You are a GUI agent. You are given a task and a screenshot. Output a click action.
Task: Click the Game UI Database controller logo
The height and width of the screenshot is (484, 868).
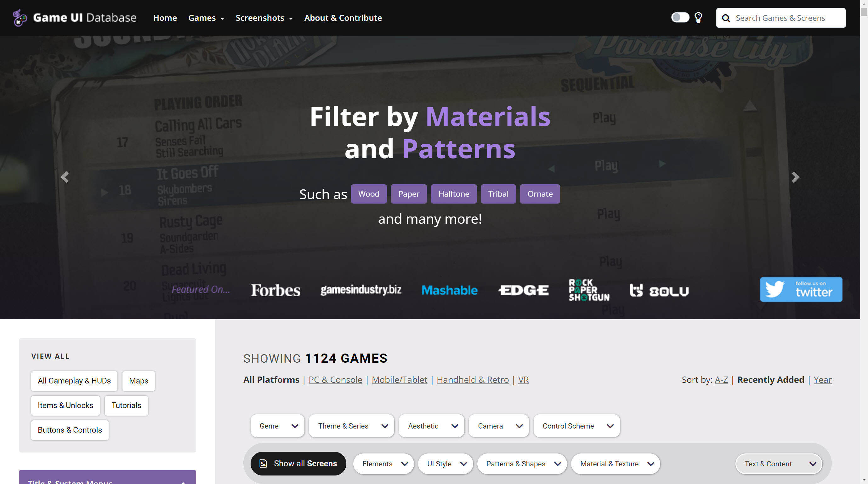(20, 18)
